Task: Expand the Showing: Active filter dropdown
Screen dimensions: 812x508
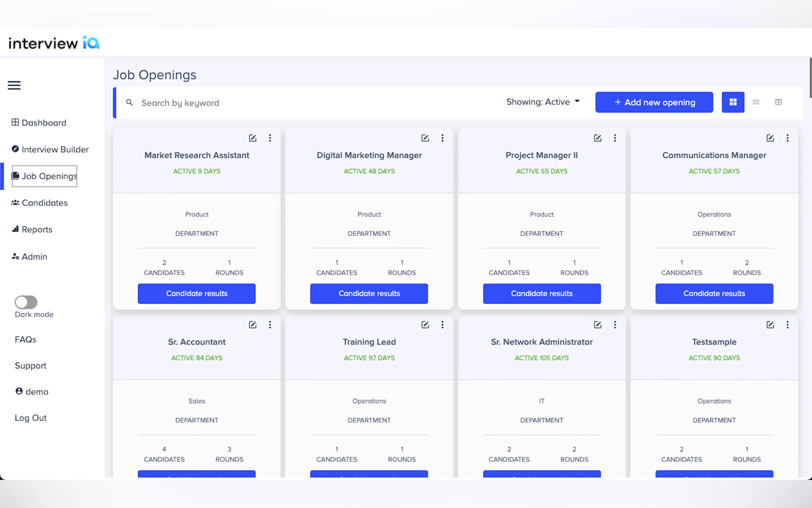Action: click(543, 102)
